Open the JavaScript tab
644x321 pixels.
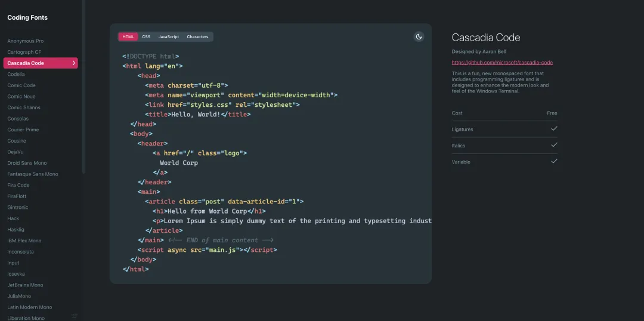(168, 36)
